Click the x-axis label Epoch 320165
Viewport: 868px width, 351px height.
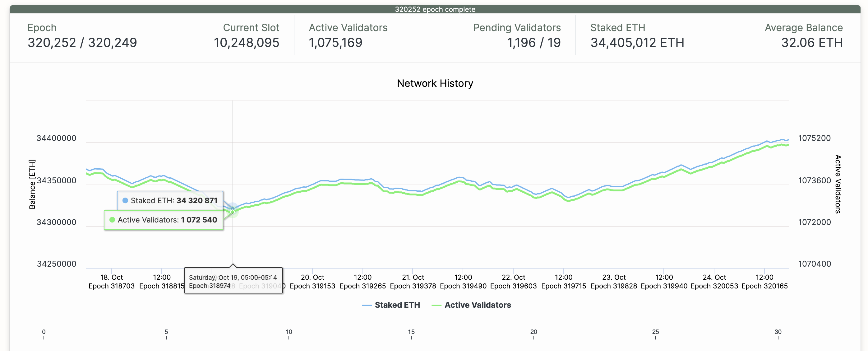click(764, 286)
